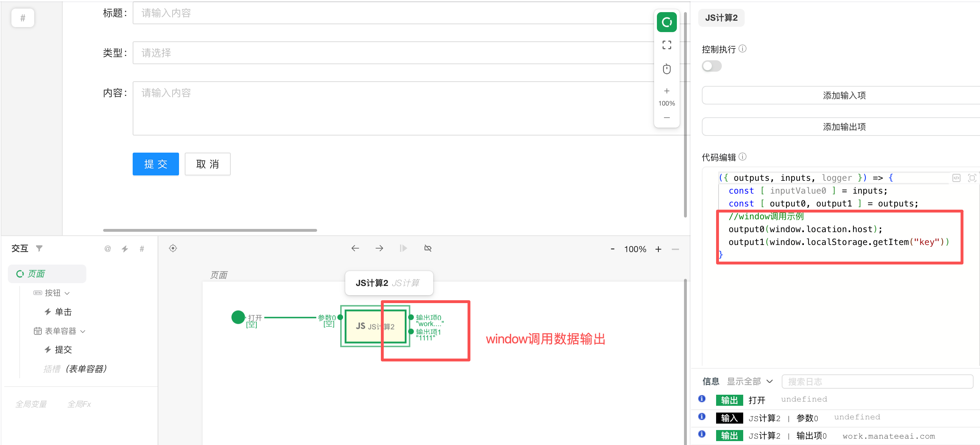Expand the code editor to fullscreen
Image resolution: width=980 pixels, height=445 pixels.
[x=972, y=178]
